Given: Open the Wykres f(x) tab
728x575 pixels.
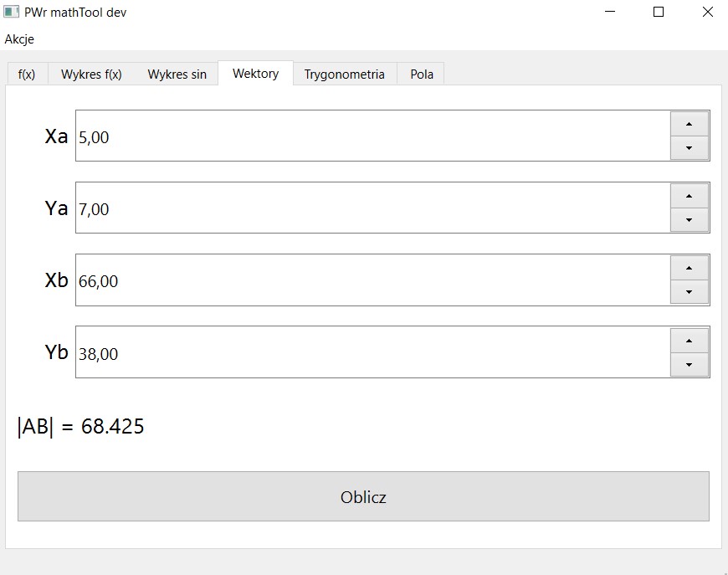Looking at the screenshot, I should [94, 74].
